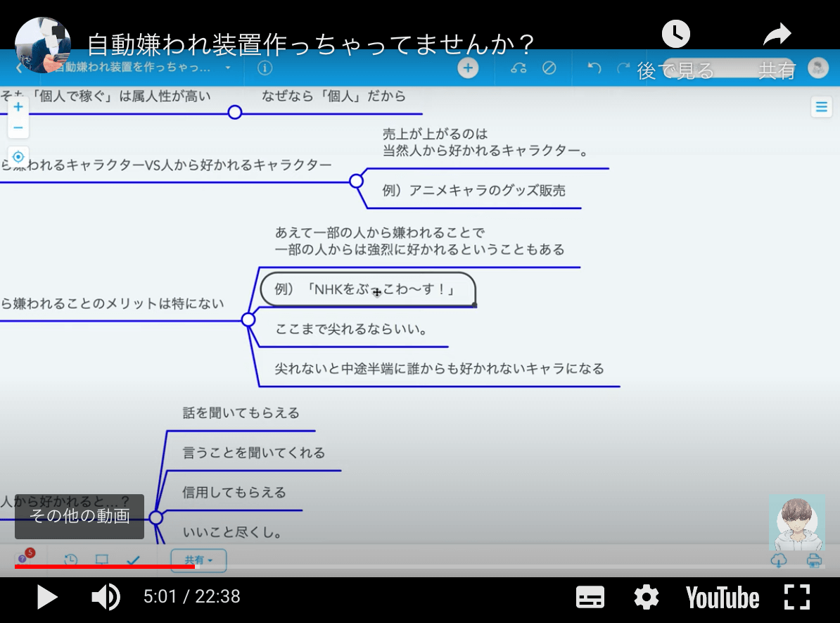Select node 話を聞いてもらえる
The height and width of the screenshot is (623, 840).
pos(241,413)
